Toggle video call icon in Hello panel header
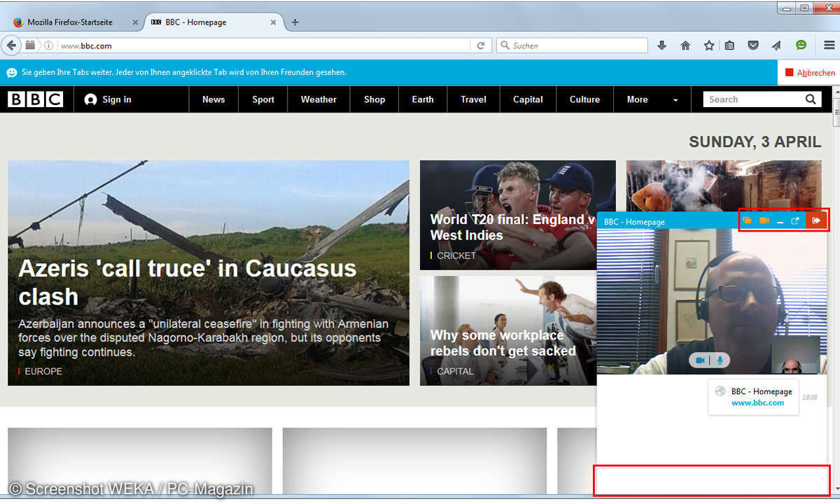Viewport: 840px width, 504px height. point(764,220)
